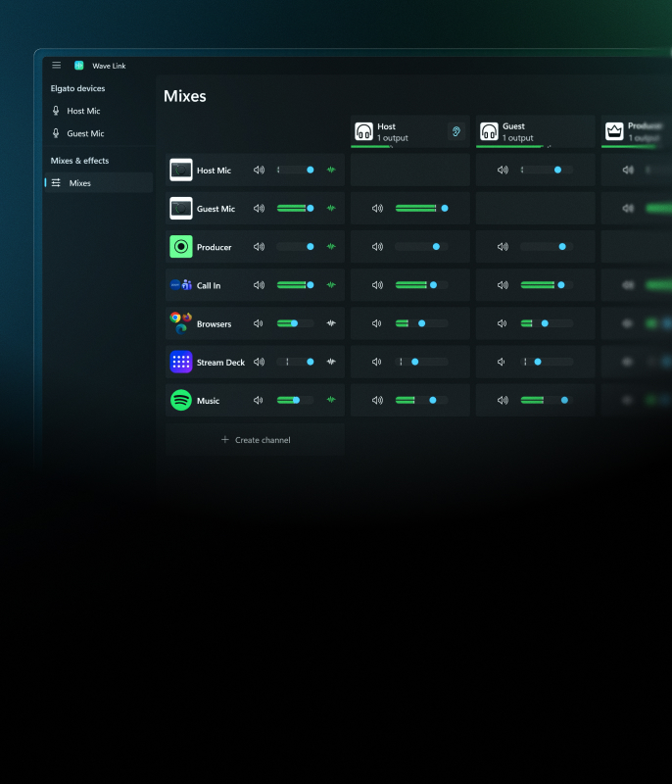
Task: Adjust the Music channel volume slider
Action: point(296,400)
